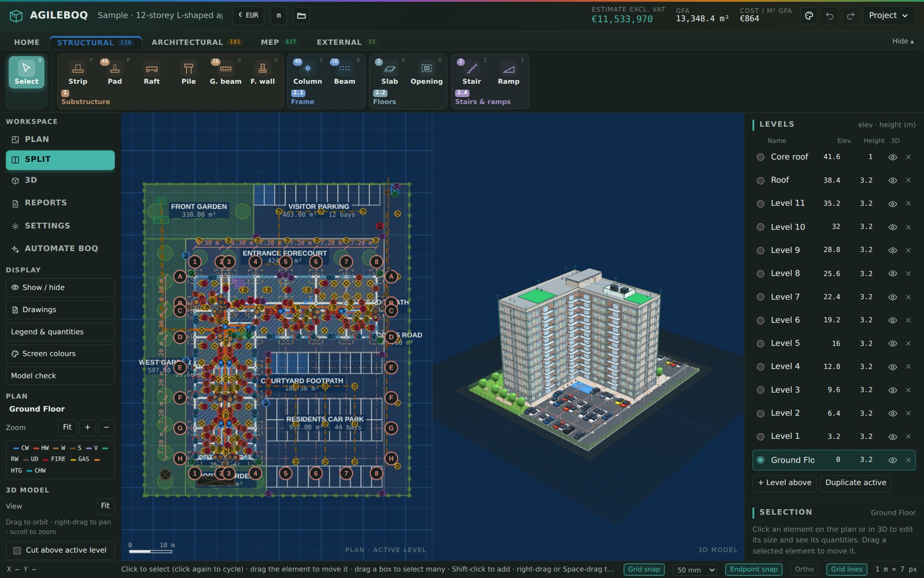Select the G. beam tool
924x578 pixels.
(225, 73)
